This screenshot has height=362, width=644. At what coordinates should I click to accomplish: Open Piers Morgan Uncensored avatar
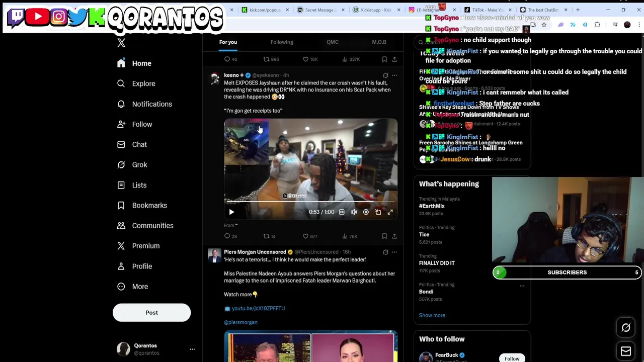[215, 255]
